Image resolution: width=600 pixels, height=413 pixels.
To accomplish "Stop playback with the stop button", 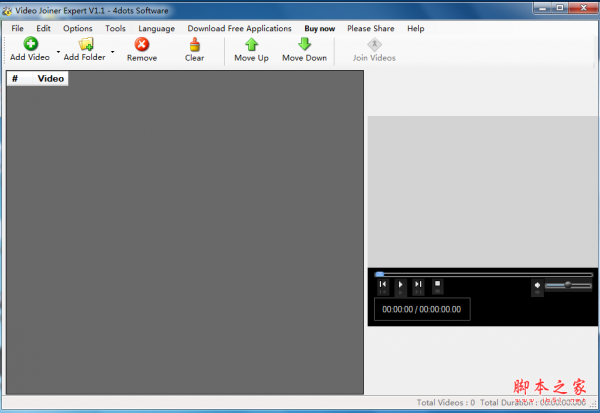I will point(438,286).
